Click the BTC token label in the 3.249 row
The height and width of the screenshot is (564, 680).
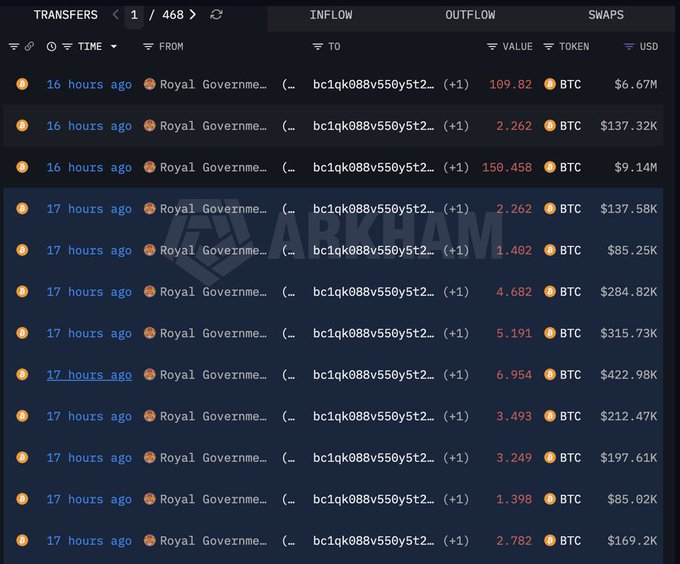tap(570, 458)
